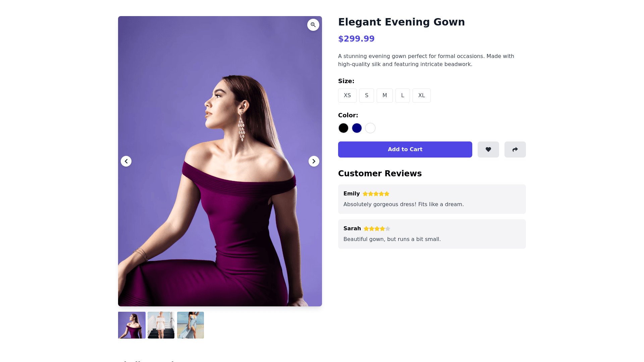Select the purple gown thumbnail

(132, 325)
